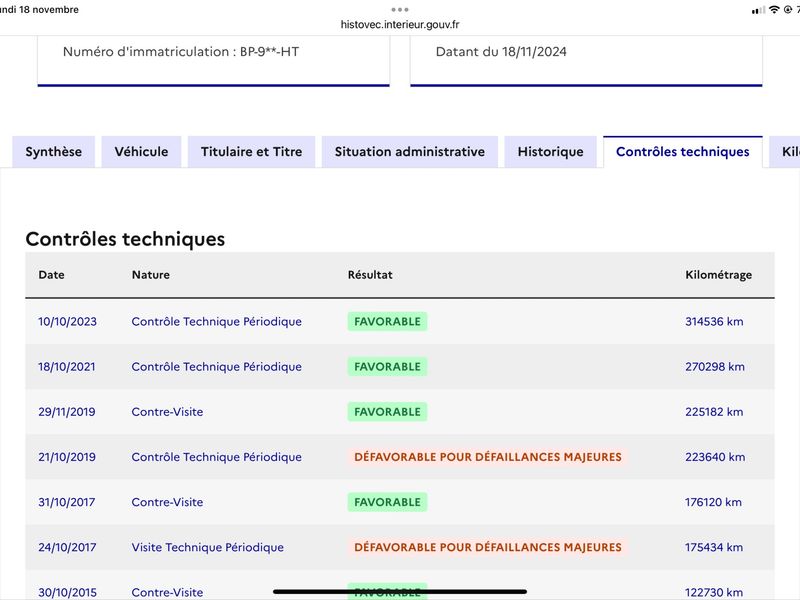The width and height of the screenshot is (800, 600).
Task: Tap the home indicator bar at bottom
Action: [x=400, y=592]
